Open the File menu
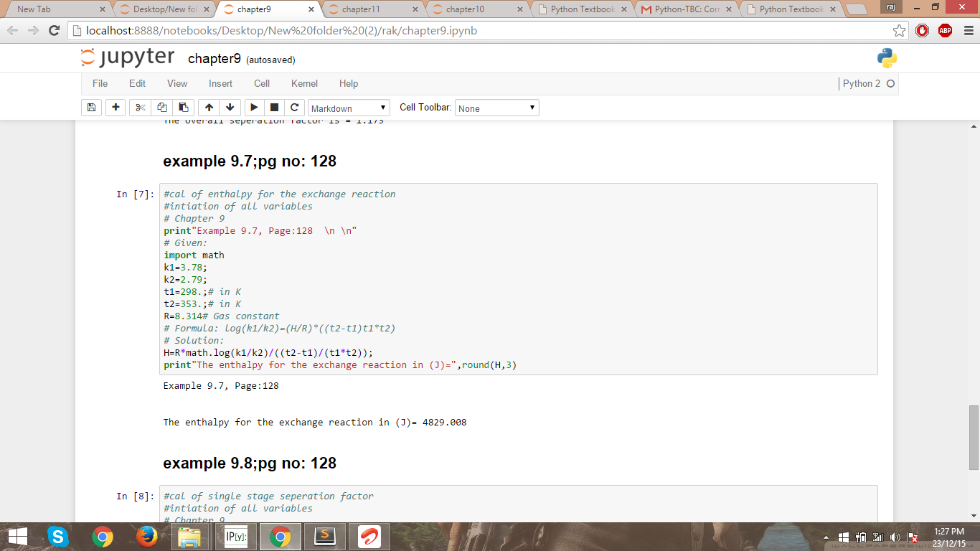This screenshot has width=980, height=551. 100,83
